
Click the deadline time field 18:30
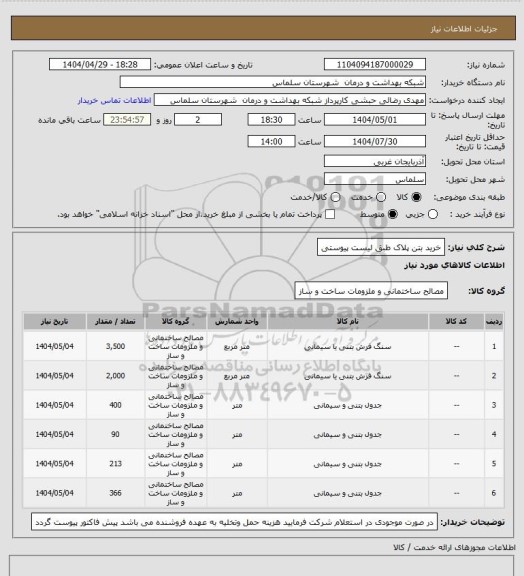271,120
